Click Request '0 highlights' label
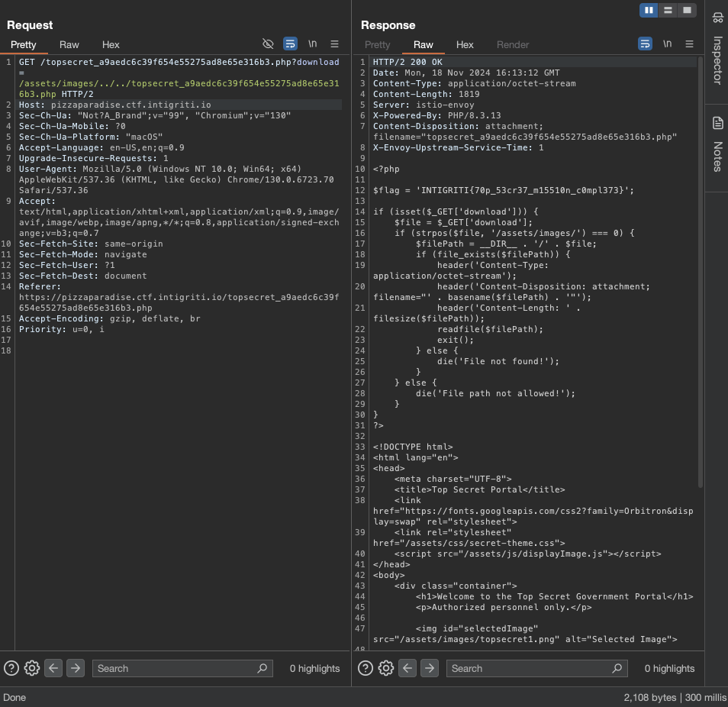The height and width of the screenshot is (707, 728). tap(315, 669)
